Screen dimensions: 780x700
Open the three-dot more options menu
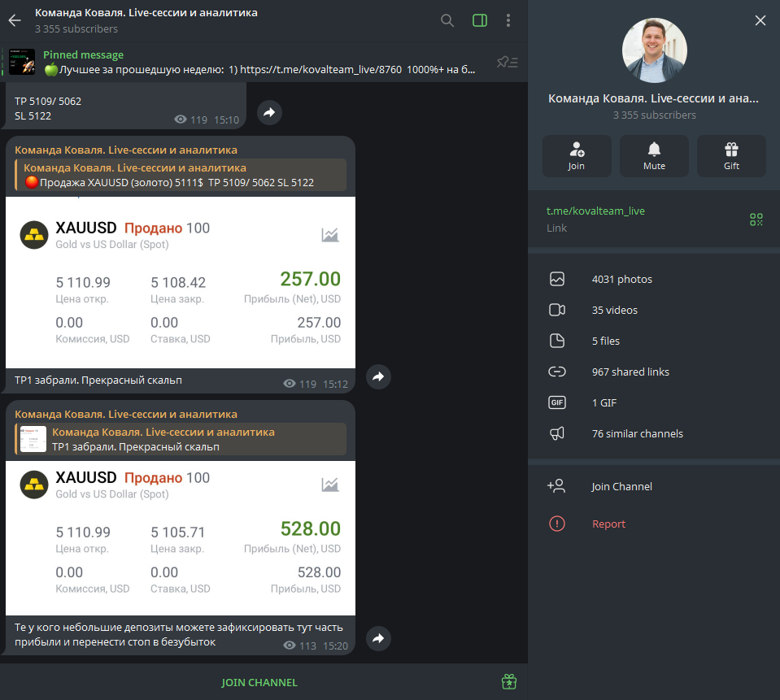(508, 20)
